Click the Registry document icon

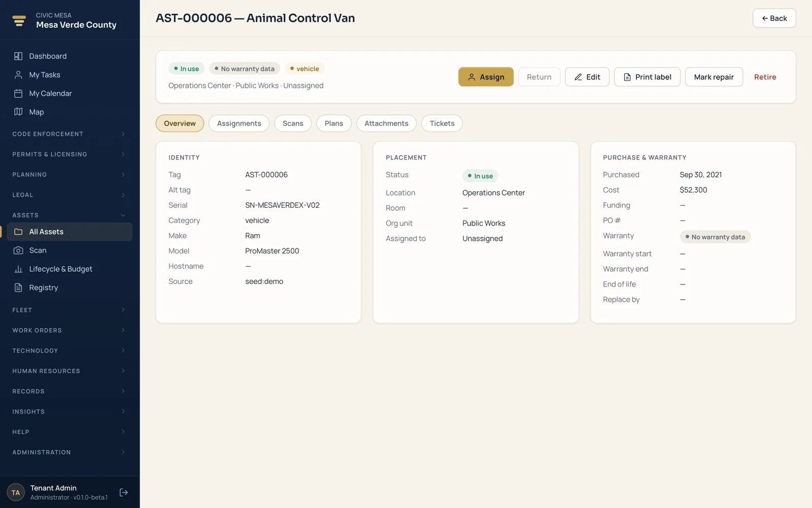(x=18, y=288)
